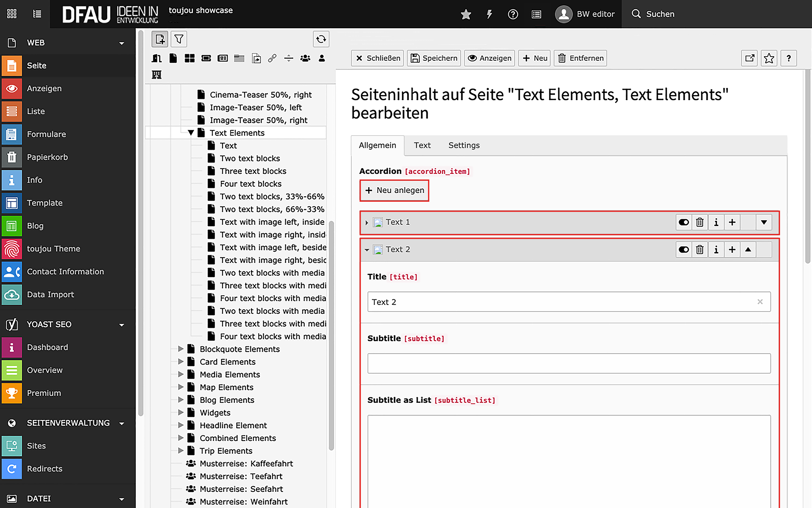Open the Redirects module
The width and height of the screenshot is (812, 508).
coord(68,468)
